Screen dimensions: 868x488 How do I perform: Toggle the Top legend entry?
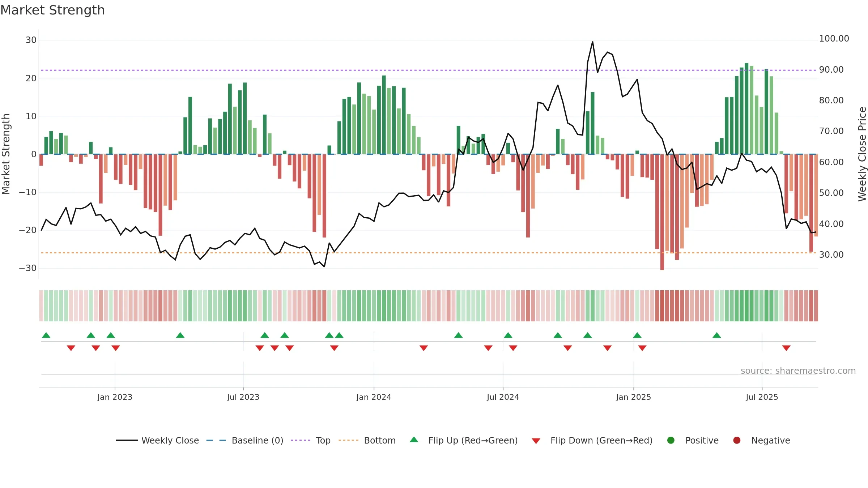(310, 440)
